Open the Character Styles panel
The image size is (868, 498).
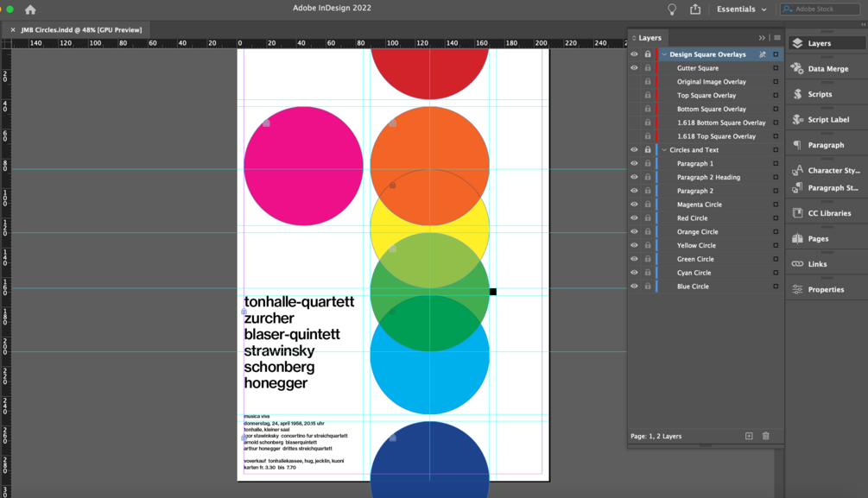(827, 170)
